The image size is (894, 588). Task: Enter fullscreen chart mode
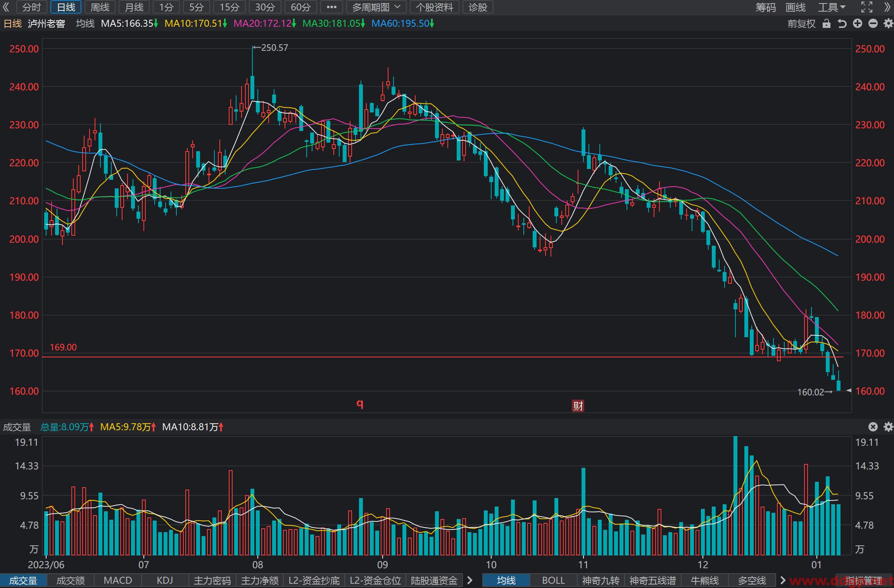pyautogui.click(x=867, y=7)
